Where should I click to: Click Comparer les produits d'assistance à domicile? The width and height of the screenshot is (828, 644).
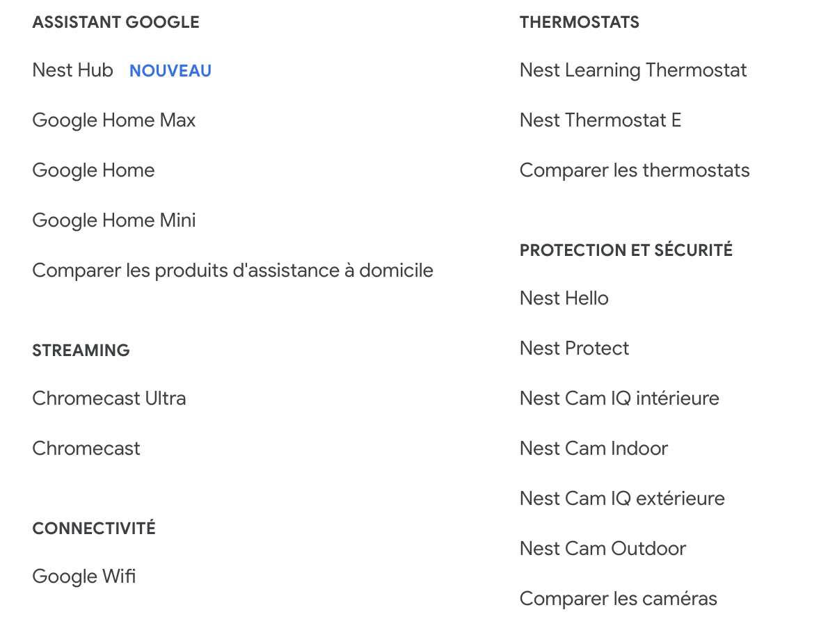coord(232,271)
